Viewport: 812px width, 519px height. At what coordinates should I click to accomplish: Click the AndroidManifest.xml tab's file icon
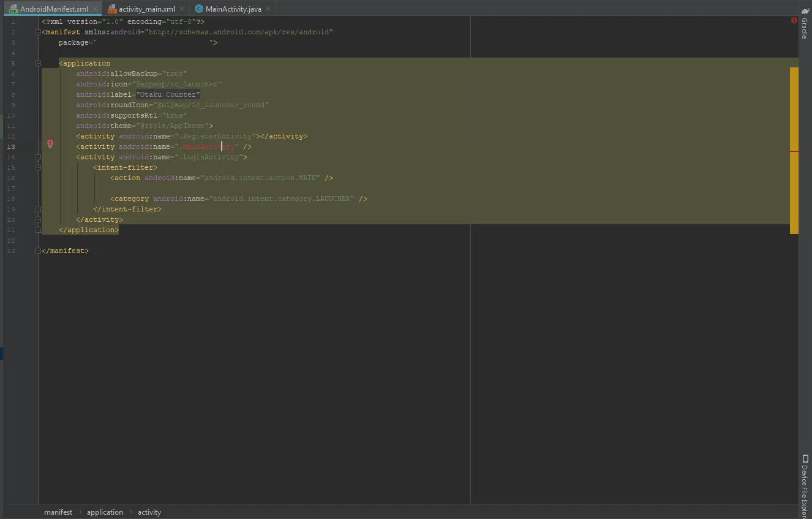coord(13,9)
